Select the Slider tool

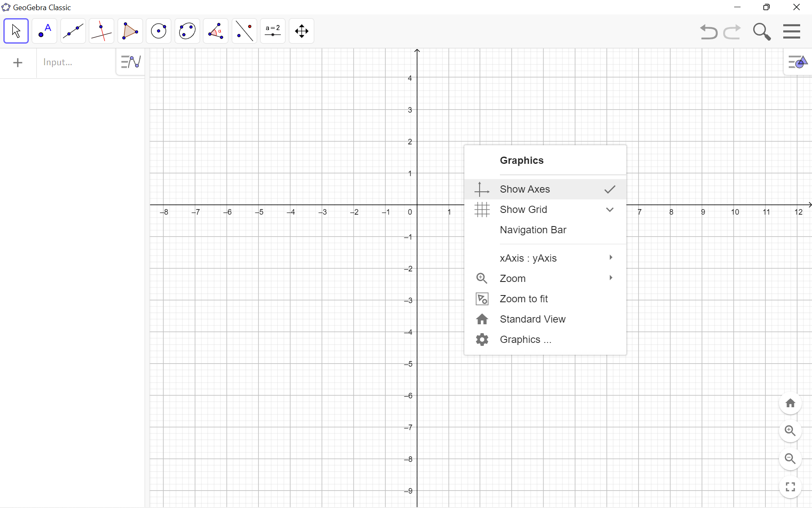tap(273, 31)
